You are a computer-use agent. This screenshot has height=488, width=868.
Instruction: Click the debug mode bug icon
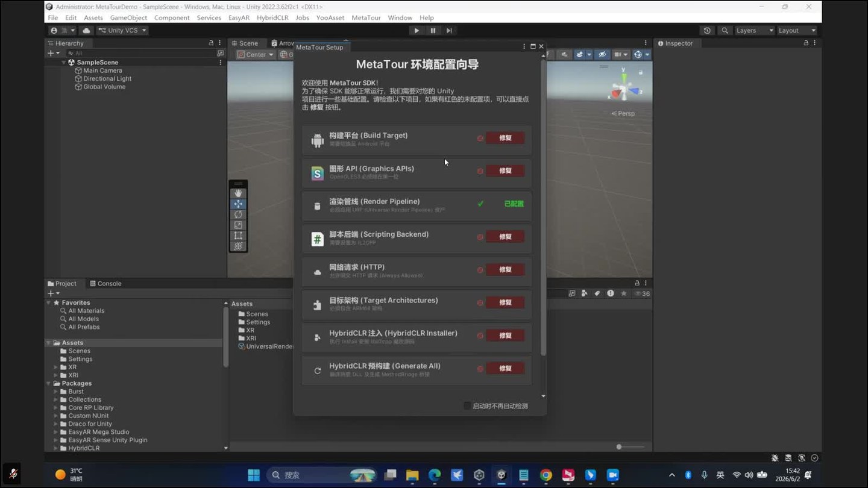[x=775, y=458]
